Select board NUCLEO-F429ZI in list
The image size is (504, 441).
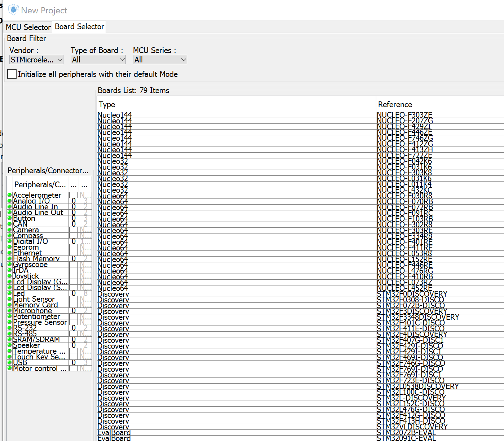point(301,127)
